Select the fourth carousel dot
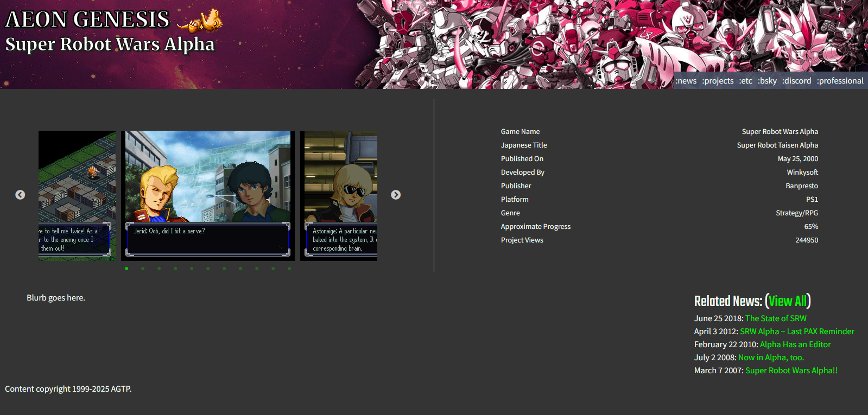Screen dimensions: 868x415 tap(175, 269)
